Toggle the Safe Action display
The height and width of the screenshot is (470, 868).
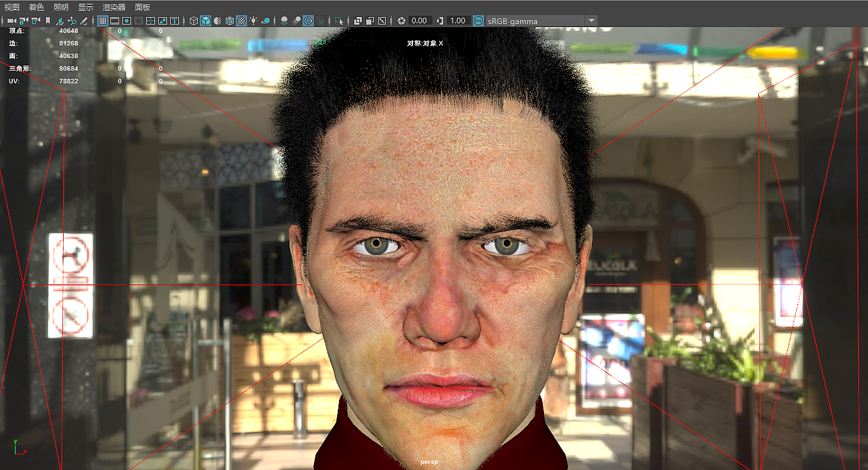163,20
